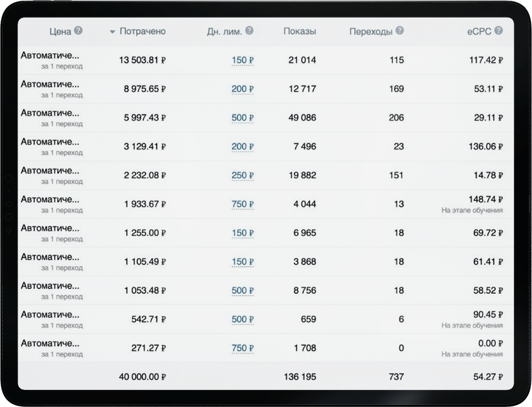Edit 750 ₽ limit in 271.27 row
Screen dimensions: 532x407
coord(242,348)
